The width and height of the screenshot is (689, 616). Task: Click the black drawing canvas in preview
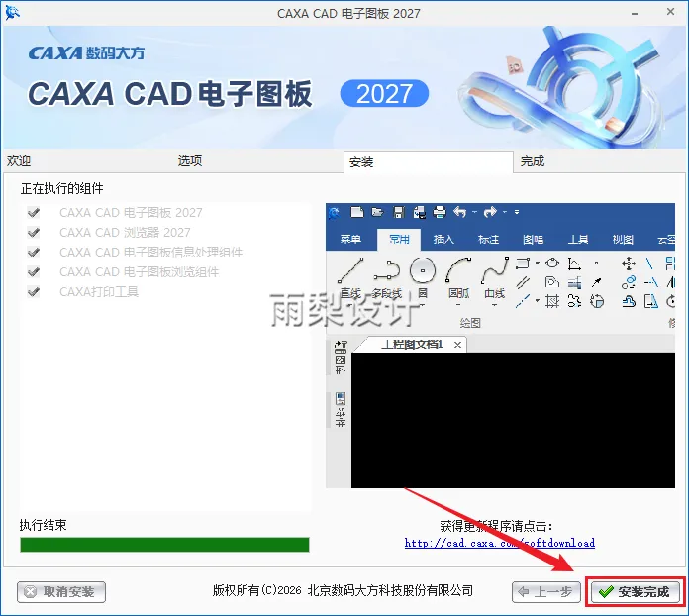coord(513,420)
